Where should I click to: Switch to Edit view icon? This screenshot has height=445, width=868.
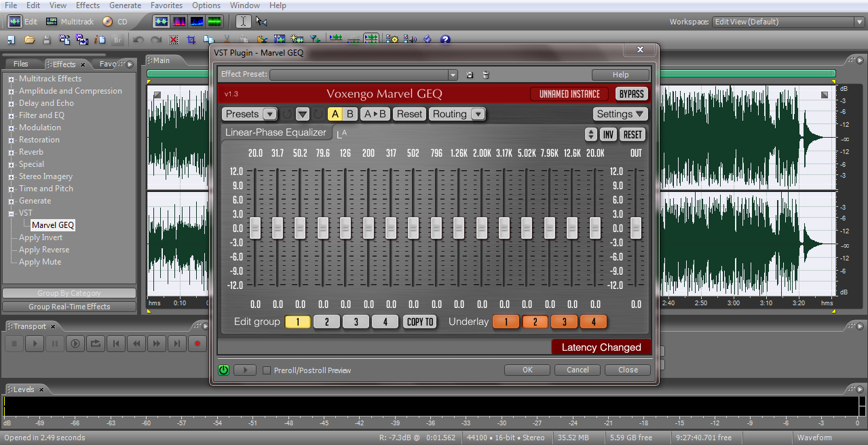(15, 22)
